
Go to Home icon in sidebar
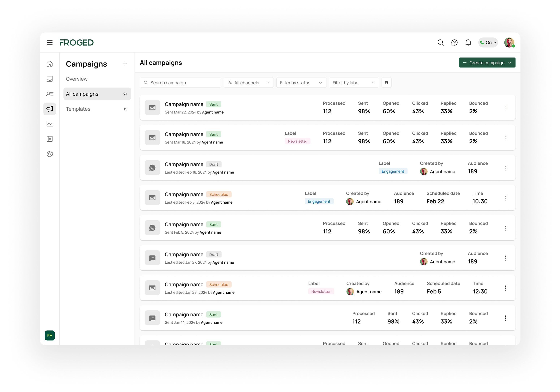tap(50, 64)
